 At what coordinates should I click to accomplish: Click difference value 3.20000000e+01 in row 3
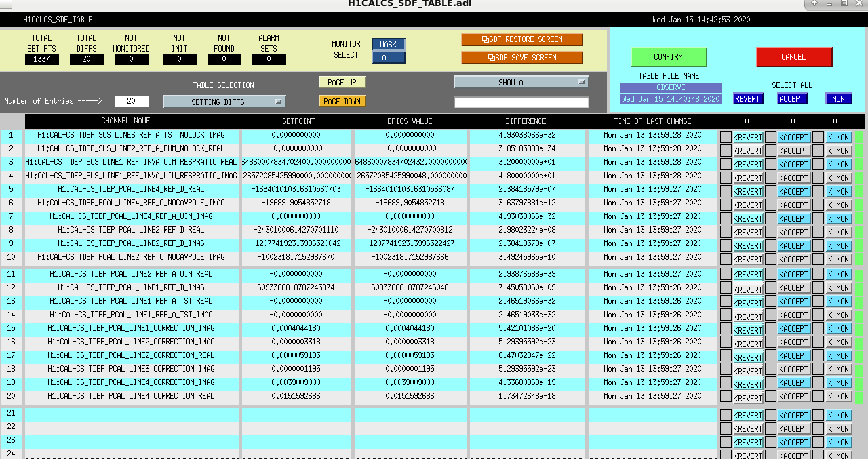click(526, 162)
